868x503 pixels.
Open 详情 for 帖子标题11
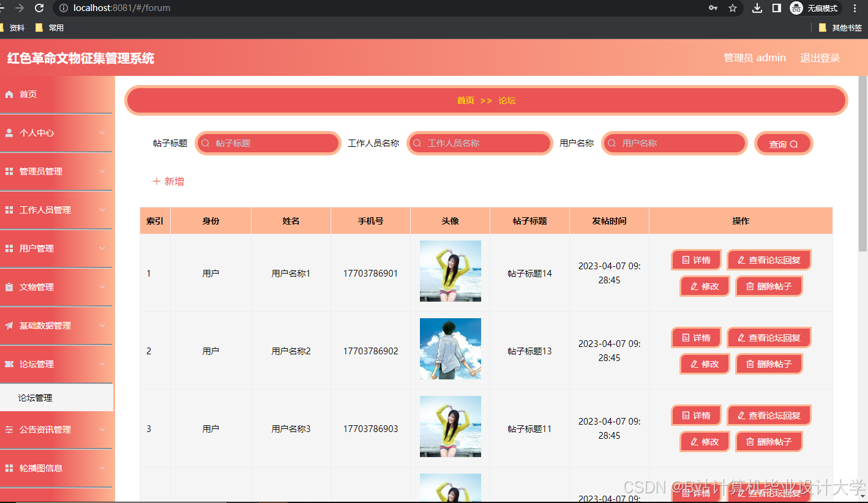(696, 415)
